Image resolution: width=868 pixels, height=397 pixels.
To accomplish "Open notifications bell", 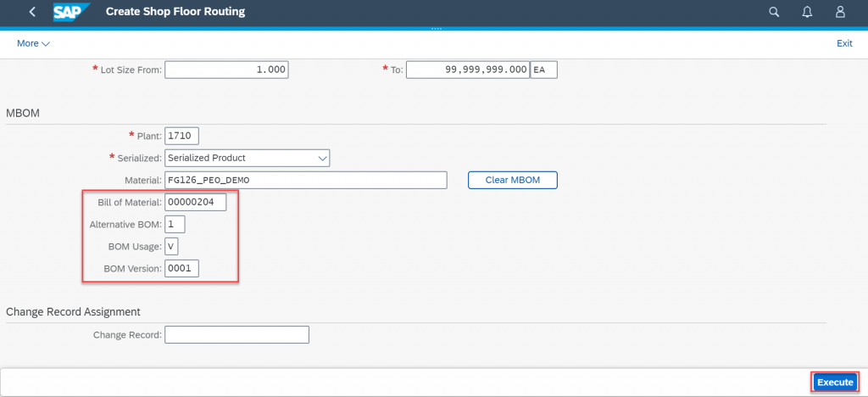I will (x=807, y=12).
